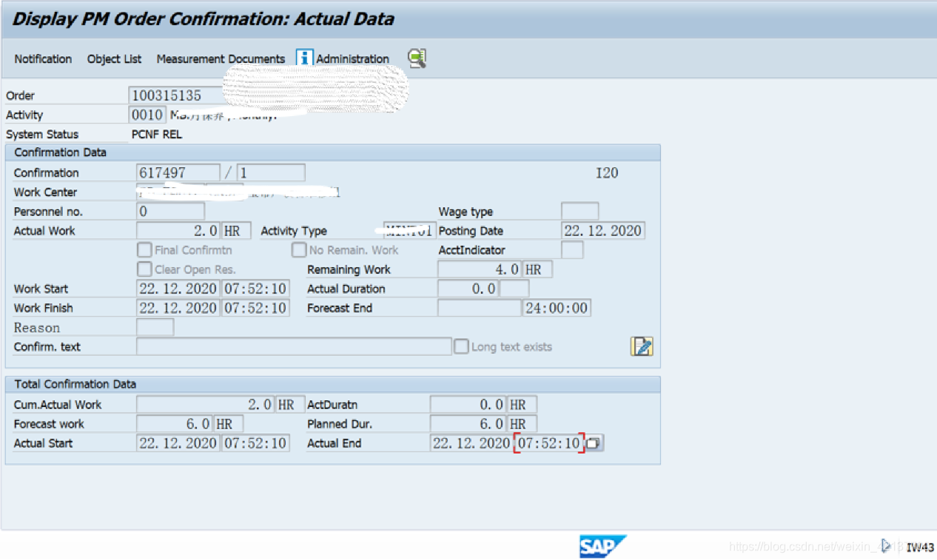Click the Actual Work value 2.0
The height and width of the screenshot is (560, 937).
pyautogui.click(x=178, y=231)
